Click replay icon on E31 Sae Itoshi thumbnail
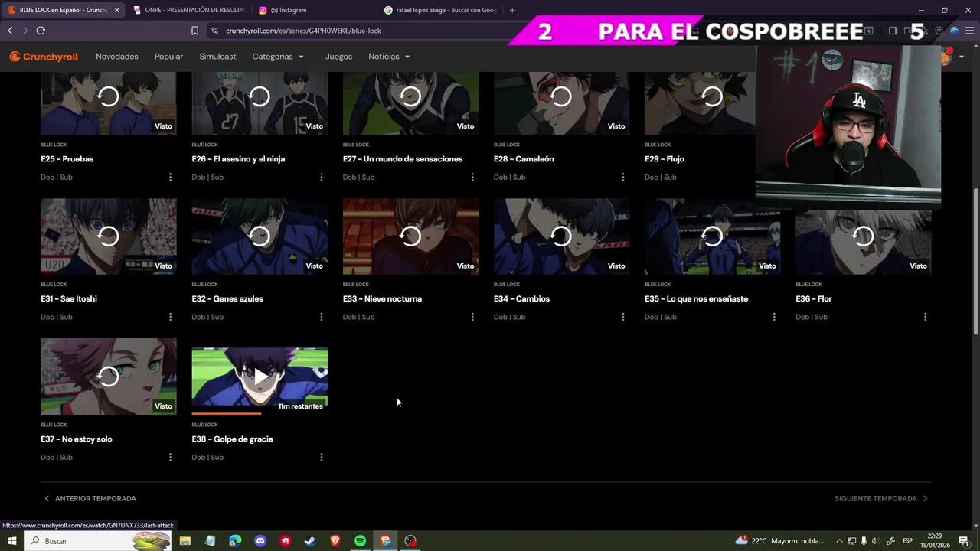980x551 pixels. coord(109,236)
